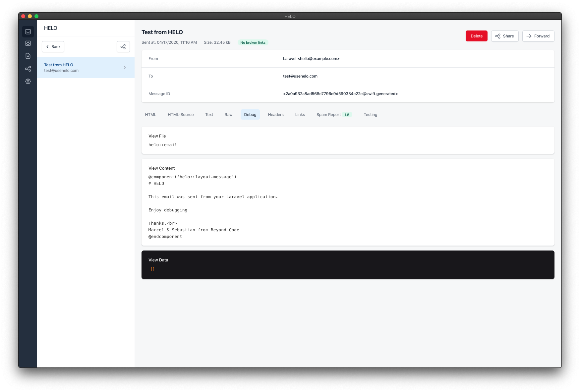This screenshot has height=392, width=580.
Task: Switch to the Raw tab
Action: [228, 115]
